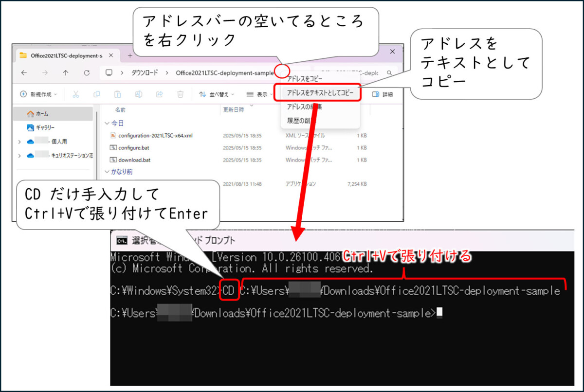Click the chevron after ダウンロード in the address bar
584x392 pixels.
[x=166, y=73]
